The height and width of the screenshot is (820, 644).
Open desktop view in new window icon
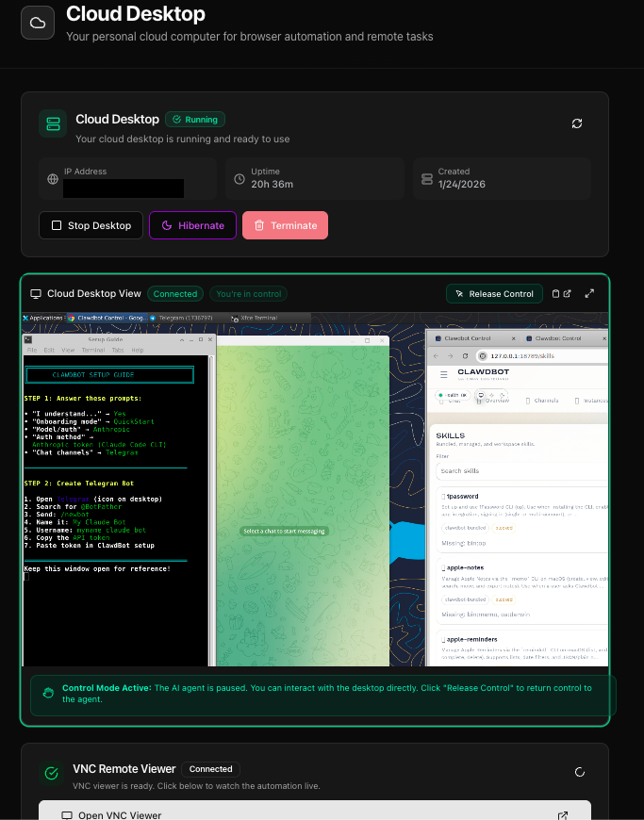coord(567,293)
